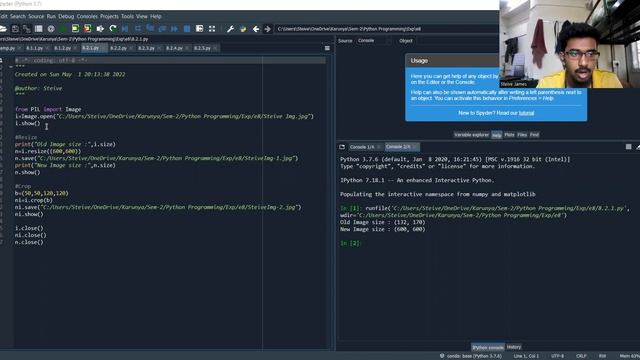
Task: Click the Maximize current pane icon
Action: coord(199,29)
